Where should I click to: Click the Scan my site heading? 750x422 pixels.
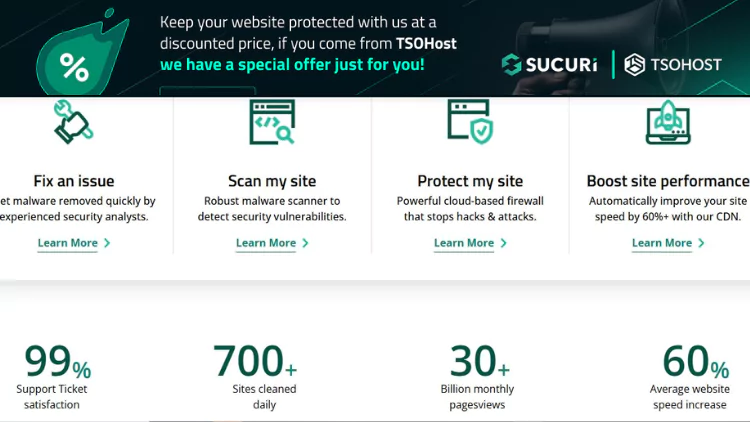click(x=272, y=181)
